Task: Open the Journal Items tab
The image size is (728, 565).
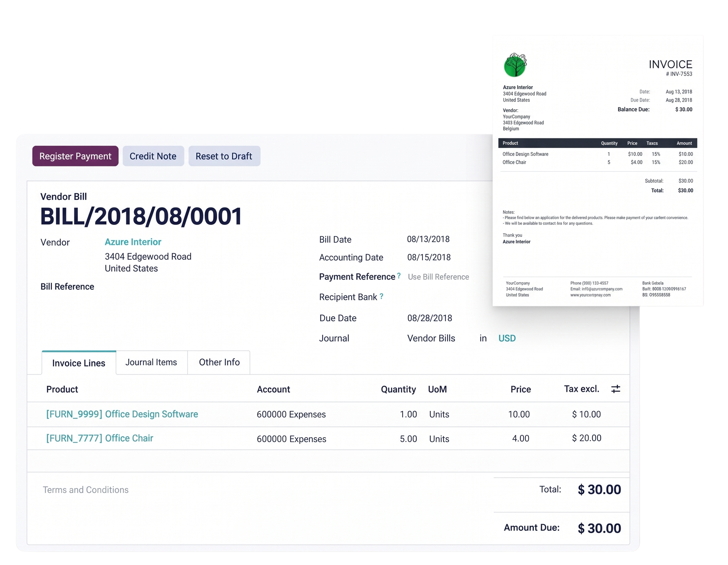Action: pos(151,362)
